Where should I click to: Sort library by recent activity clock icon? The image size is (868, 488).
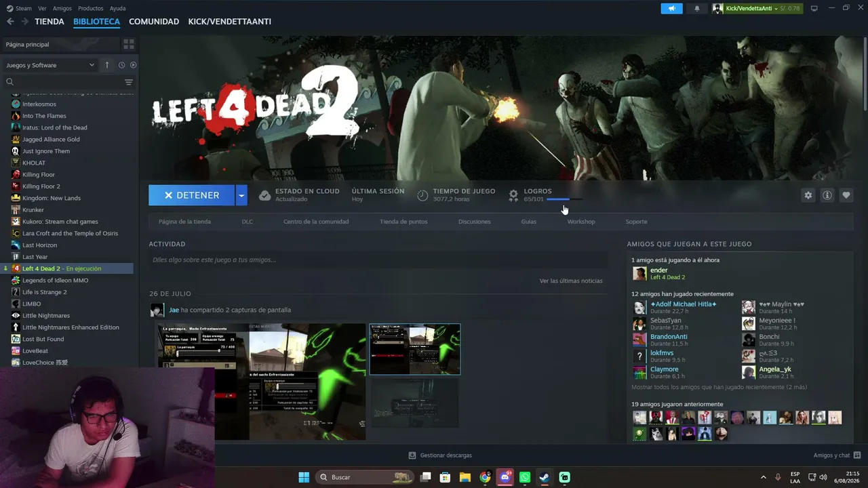[x=121, y=65]
